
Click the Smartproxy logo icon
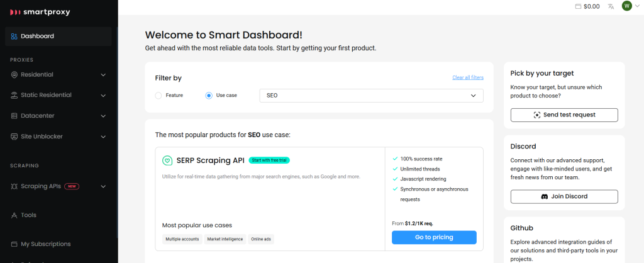pyautogui.click(x=14, y=11)
